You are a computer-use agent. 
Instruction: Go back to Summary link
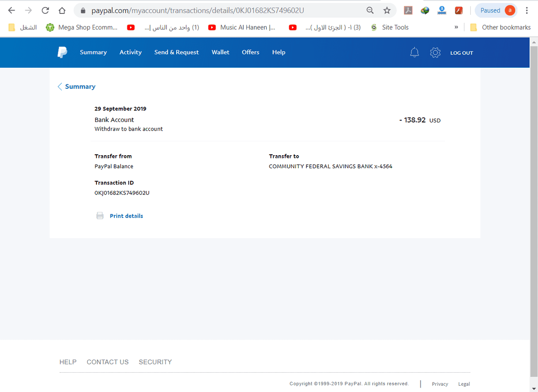pyautogui.click(x=80, y=87)
